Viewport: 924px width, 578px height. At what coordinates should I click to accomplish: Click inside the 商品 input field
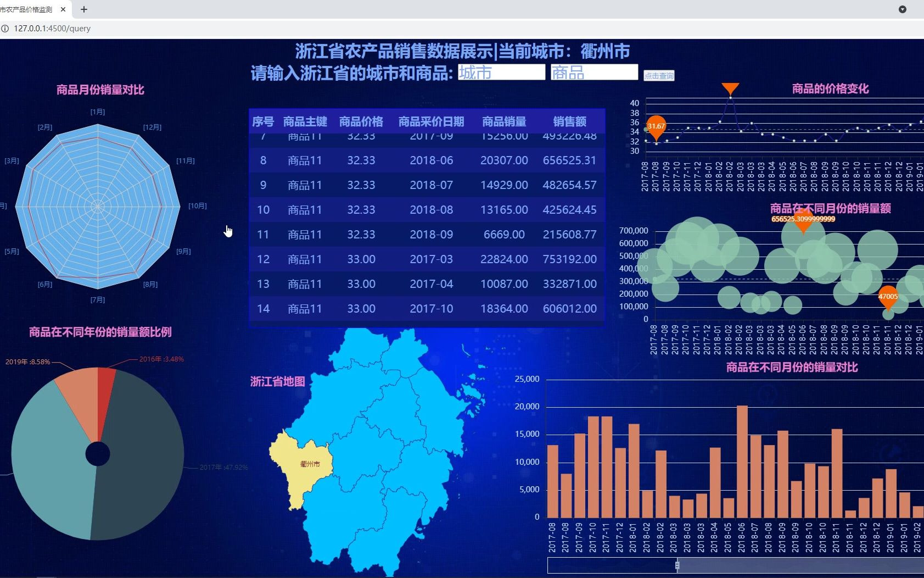[x=593, y=72]
